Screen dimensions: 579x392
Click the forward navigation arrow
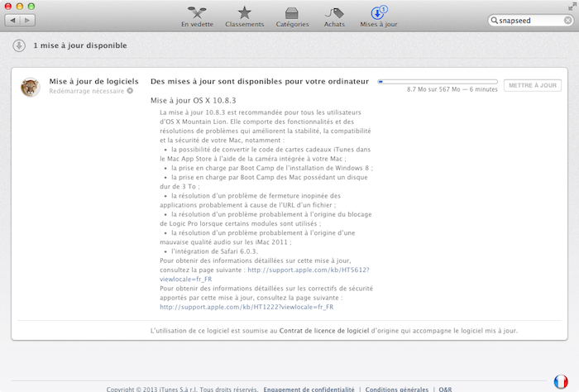coord(33,19)
